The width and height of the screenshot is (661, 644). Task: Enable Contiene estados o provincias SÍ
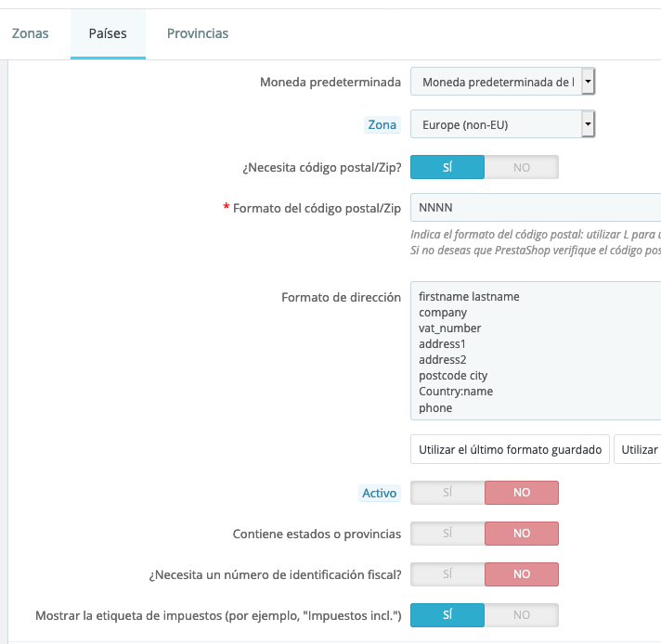tap(447, 534)
